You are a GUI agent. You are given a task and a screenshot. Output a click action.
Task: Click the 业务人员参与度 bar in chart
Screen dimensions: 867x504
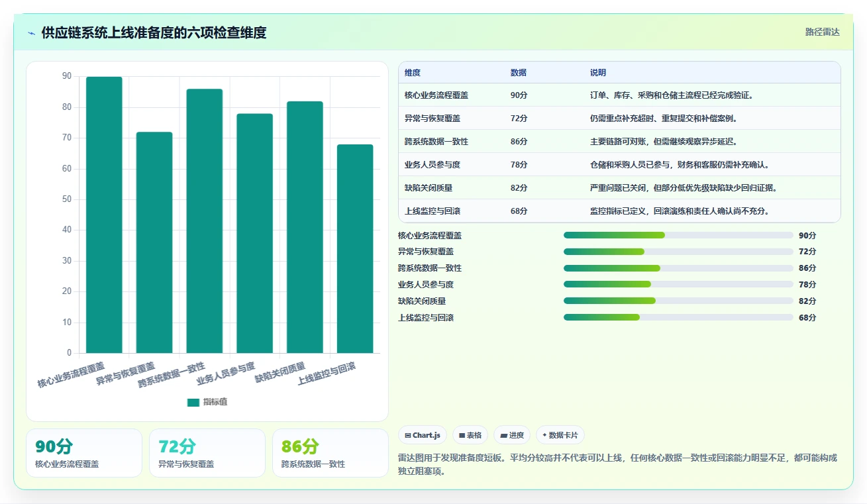point(255,233)
